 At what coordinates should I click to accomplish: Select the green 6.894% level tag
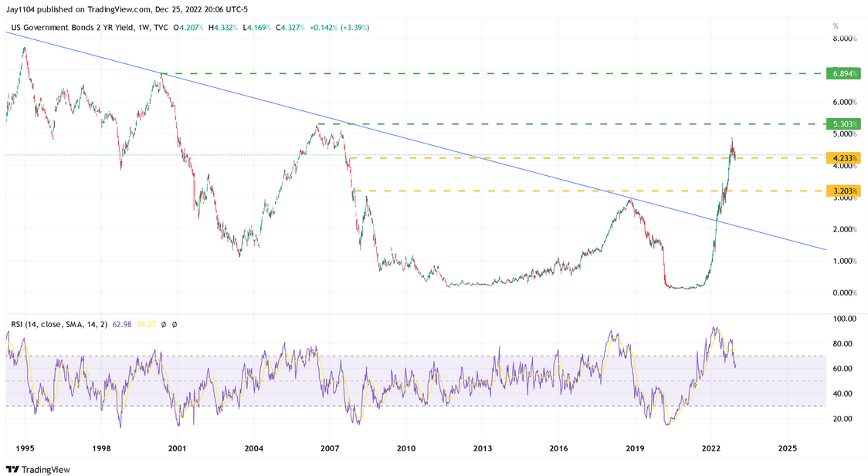845,75
